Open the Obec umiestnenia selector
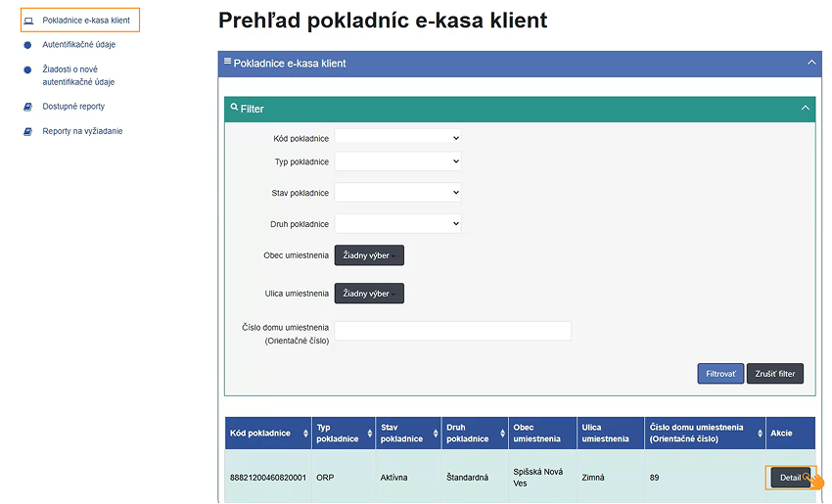The width and height of the screenshot is (832, 504). click(369, 255)
